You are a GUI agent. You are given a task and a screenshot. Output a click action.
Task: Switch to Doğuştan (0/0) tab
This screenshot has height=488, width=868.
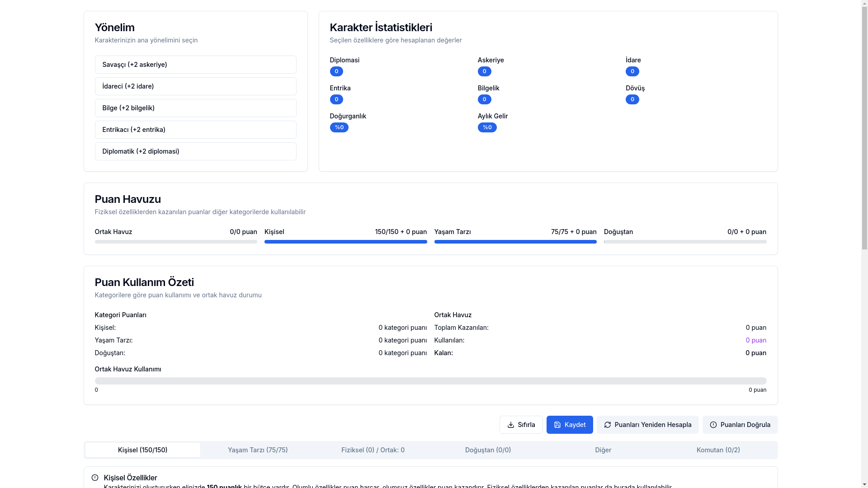click(x=488, y=450)
